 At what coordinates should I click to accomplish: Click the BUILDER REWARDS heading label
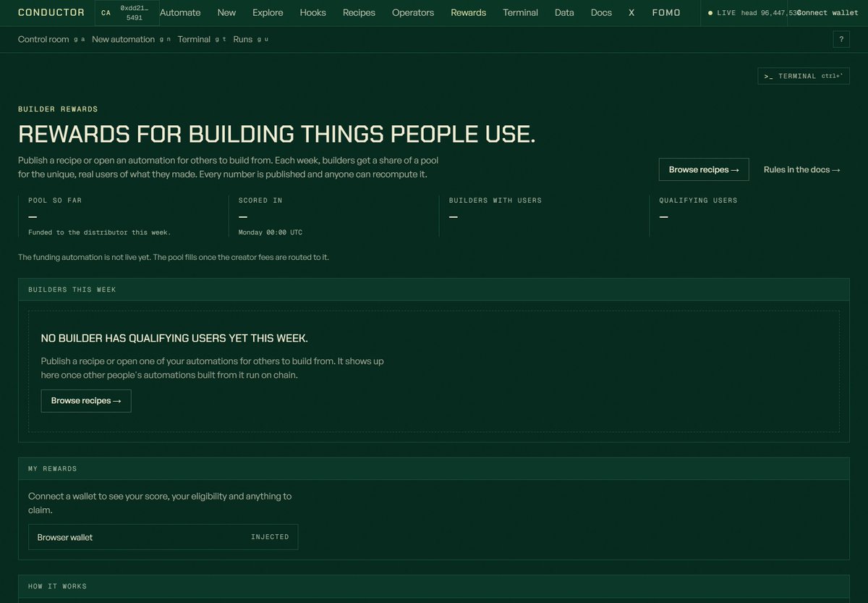[x=58, y=109]
